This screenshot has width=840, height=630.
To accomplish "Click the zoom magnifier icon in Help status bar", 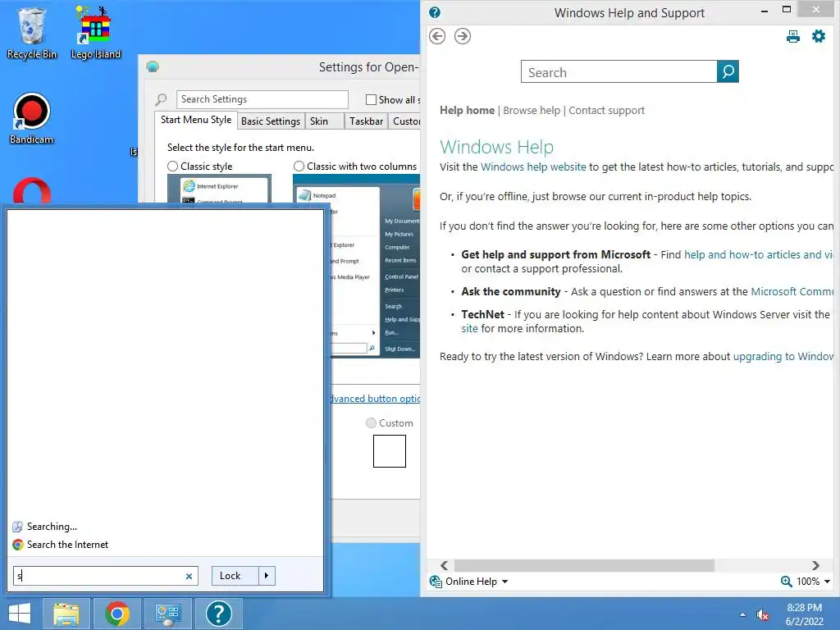I will coord(786,582).
